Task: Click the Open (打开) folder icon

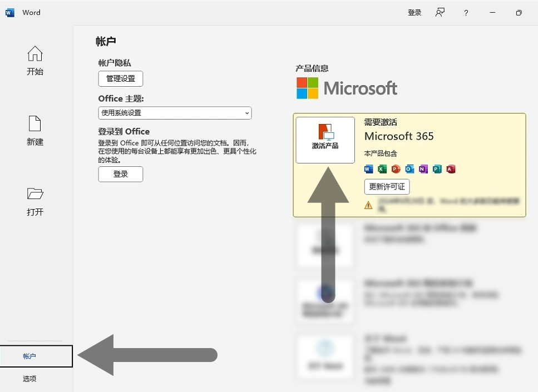Action: (35, 193)
